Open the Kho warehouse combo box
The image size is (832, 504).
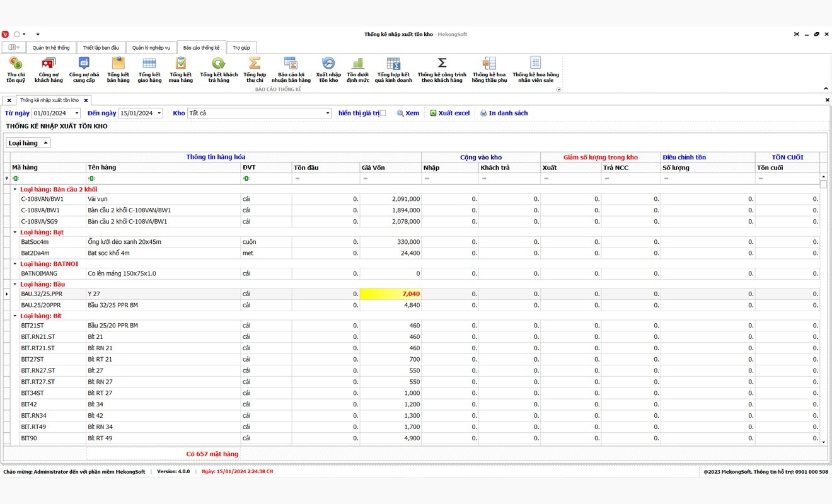(x=328, y=113)
